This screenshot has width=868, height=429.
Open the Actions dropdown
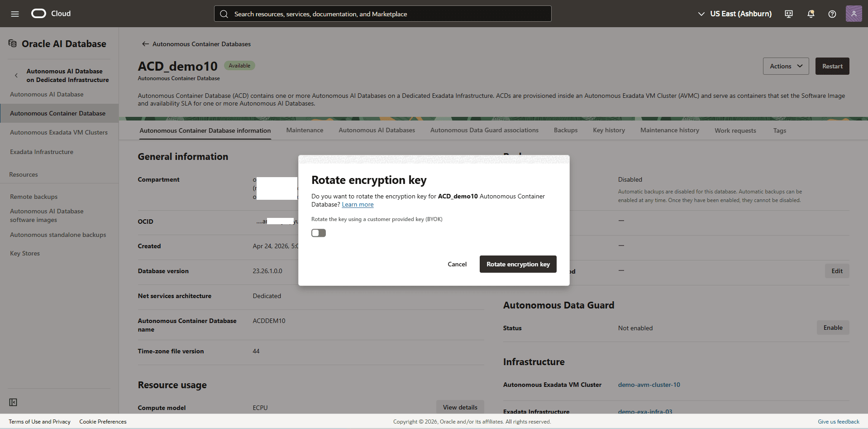786,66
